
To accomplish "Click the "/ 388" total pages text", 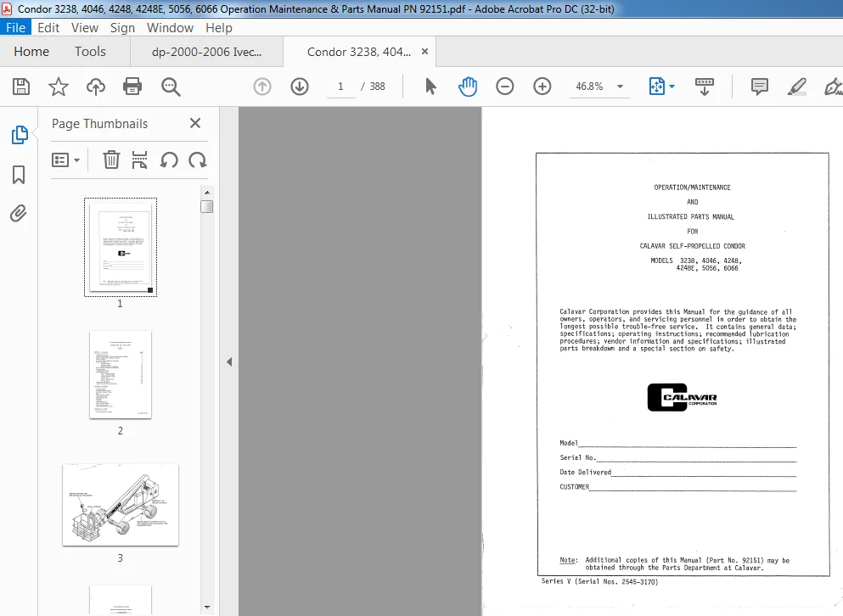I will pyautogui.click(x=374, y=87).
